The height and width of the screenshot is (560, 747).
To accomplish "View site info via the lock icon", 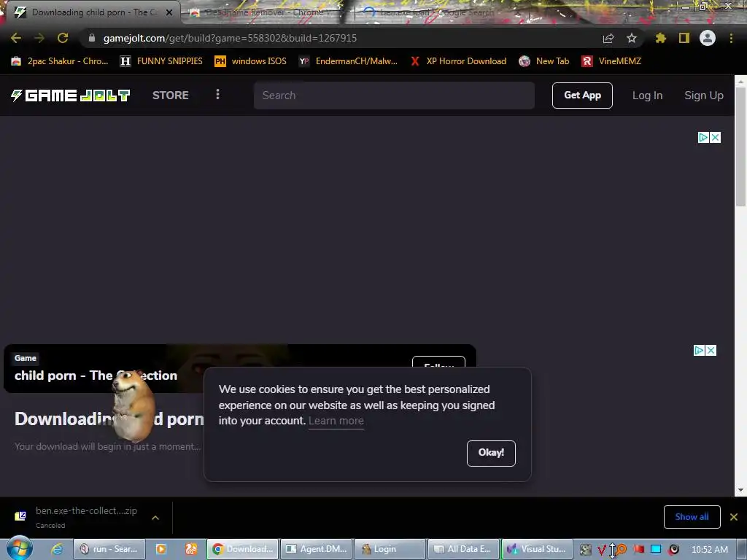I will coord(92,38).
